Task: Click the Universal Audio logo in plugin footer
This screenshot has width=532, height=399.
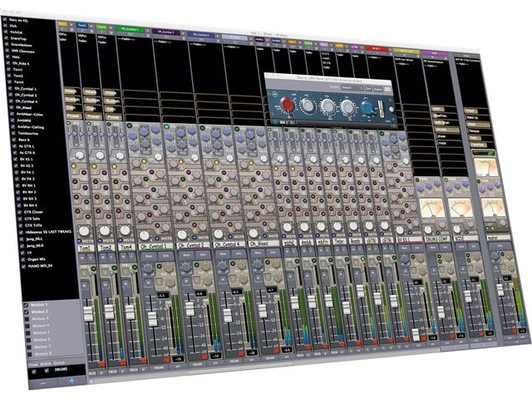Action: 276,122
